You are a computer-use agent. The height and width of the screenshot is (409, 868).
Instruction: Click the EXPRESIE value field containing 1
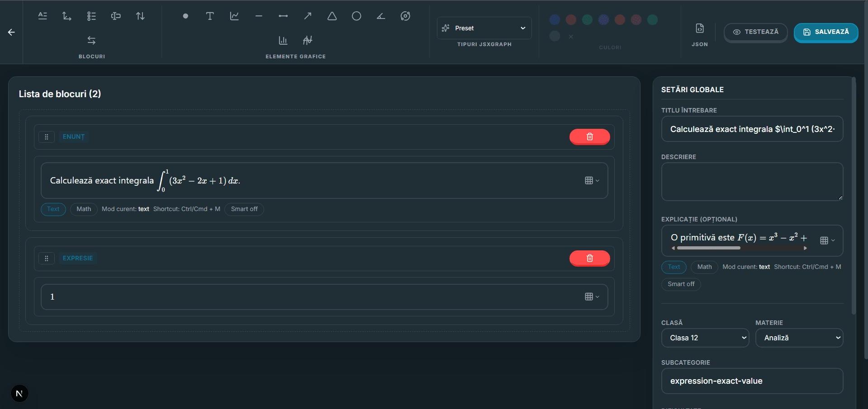click(x=324, y=296)
